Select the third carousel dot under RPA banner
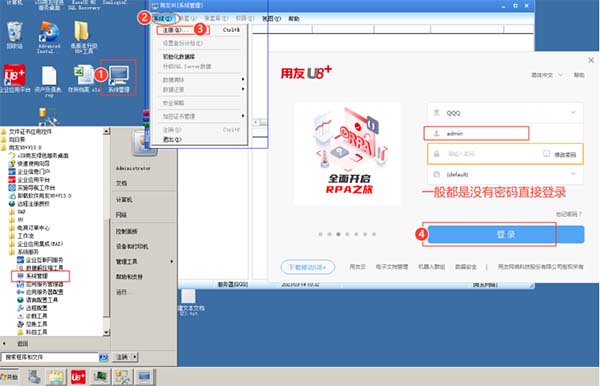The image size is (600, 386). (338, 234)
